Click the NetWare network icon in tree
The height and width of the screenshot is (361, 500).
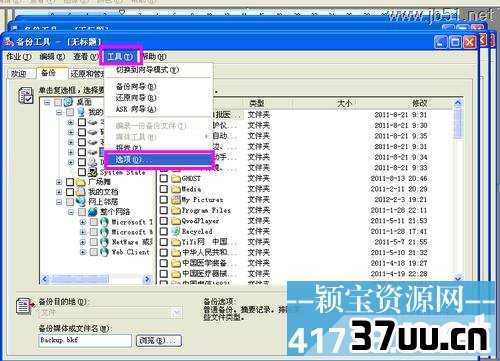(104, 242)
